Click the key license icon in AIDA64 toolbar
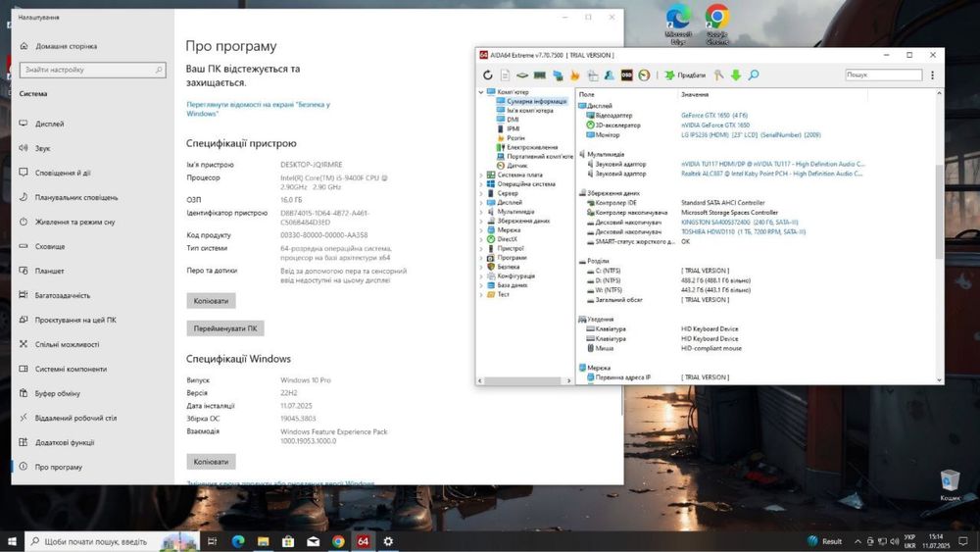The width and height of the screenshot is (980, 552). click(x=718, y=75)
